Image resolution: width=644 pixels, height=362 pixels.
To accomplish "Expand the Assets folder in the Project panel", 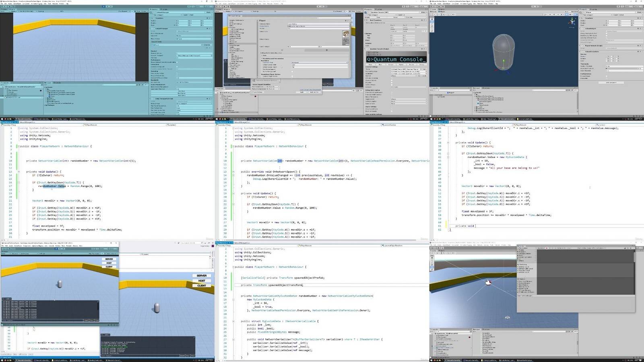I will point(45,87).
